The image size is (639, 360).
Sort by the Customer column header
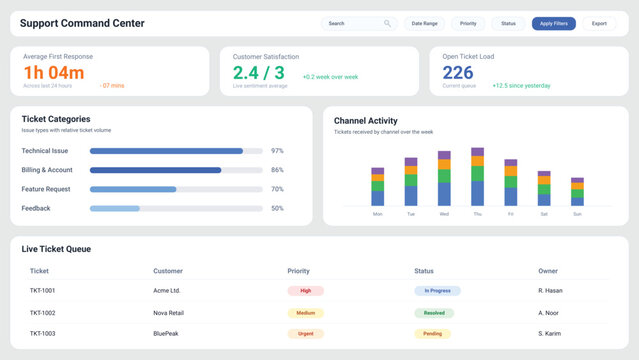pyautogui.click(x=168, y=271)
